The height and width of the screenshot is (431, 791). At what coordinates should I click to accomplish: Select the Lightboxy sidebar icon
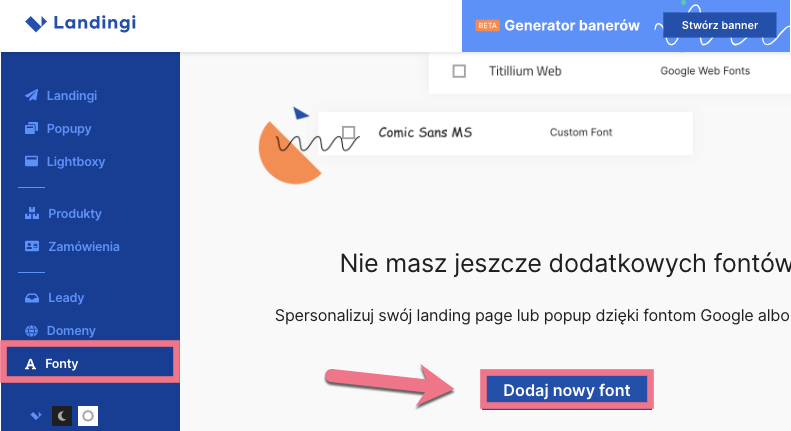tap(31, 161)
